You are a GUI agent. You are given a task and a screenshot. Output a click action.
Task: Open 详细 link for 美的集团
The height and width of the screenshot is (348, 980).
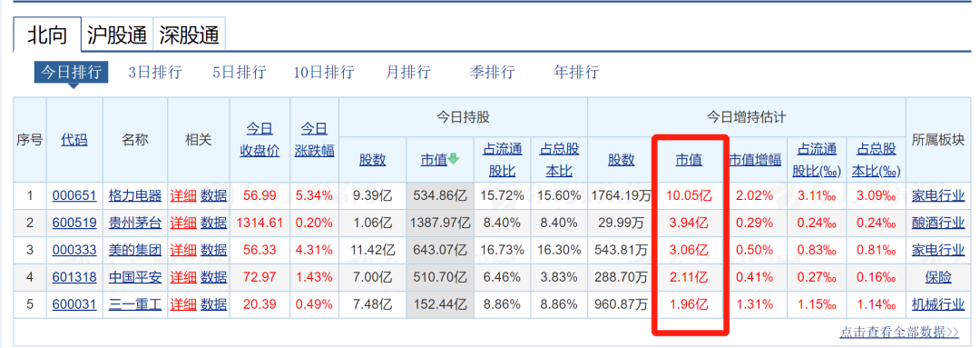click(x=183, y=251)
